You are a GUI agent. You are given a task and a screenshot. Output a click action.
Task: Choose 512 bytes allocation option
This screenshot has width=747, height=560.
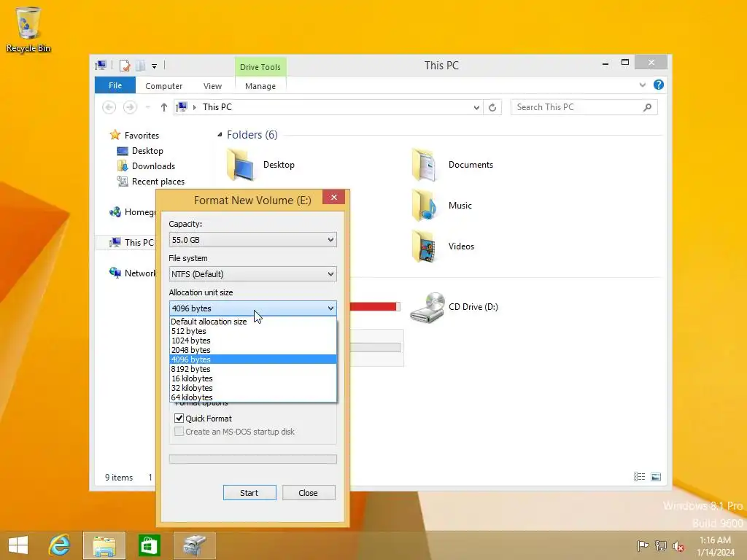tap(253, 331)
